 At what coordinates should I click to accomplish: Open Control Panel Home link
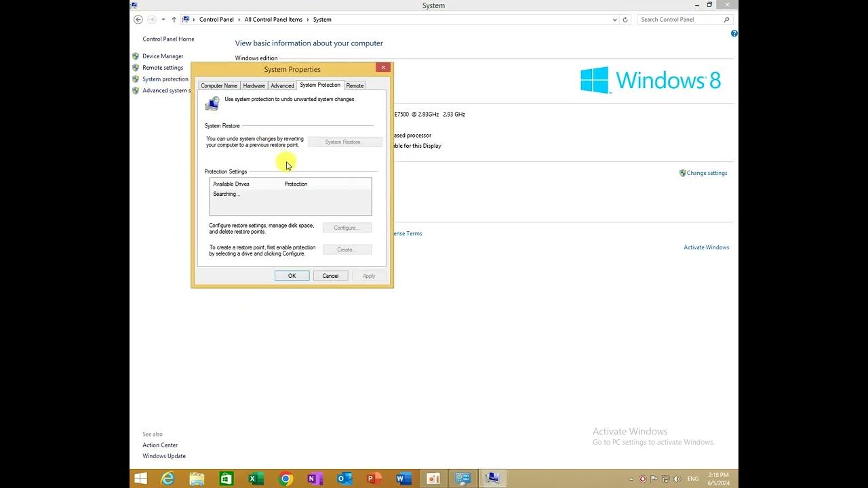(x=168, y=39)
